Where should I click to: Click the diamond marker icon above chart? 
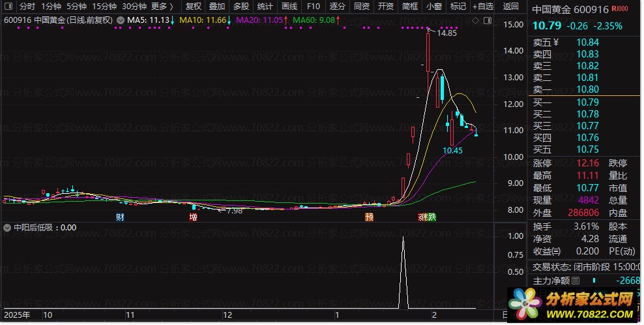coord(476,21)
